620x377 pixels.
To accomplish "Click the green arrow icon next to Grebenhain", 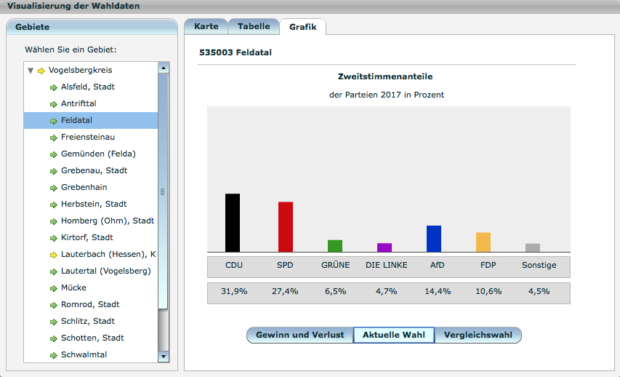I will pos(53,188).
